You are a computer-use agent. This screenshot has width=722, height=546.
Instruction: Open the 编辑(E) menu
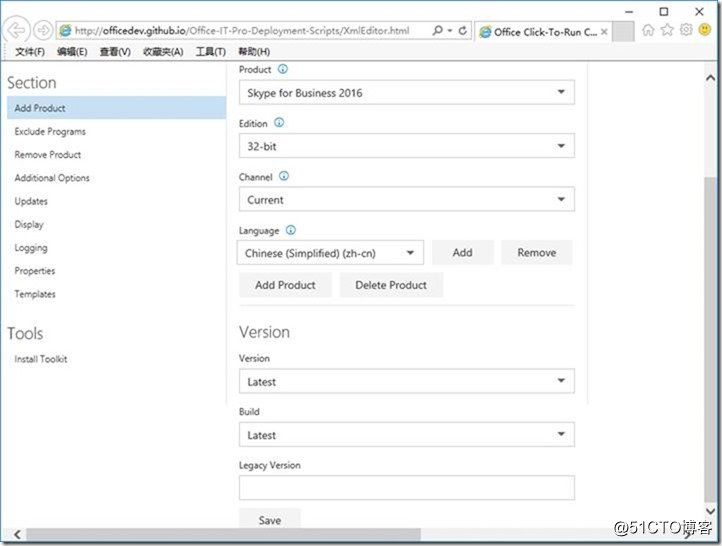(x=72, y=52)
